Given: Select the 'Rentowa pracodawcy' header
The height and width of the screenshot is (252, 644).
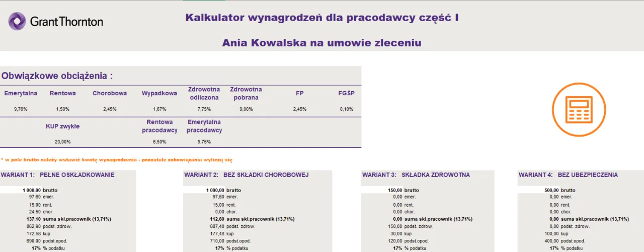Looking at the screenshot, I should click(159, 126).
